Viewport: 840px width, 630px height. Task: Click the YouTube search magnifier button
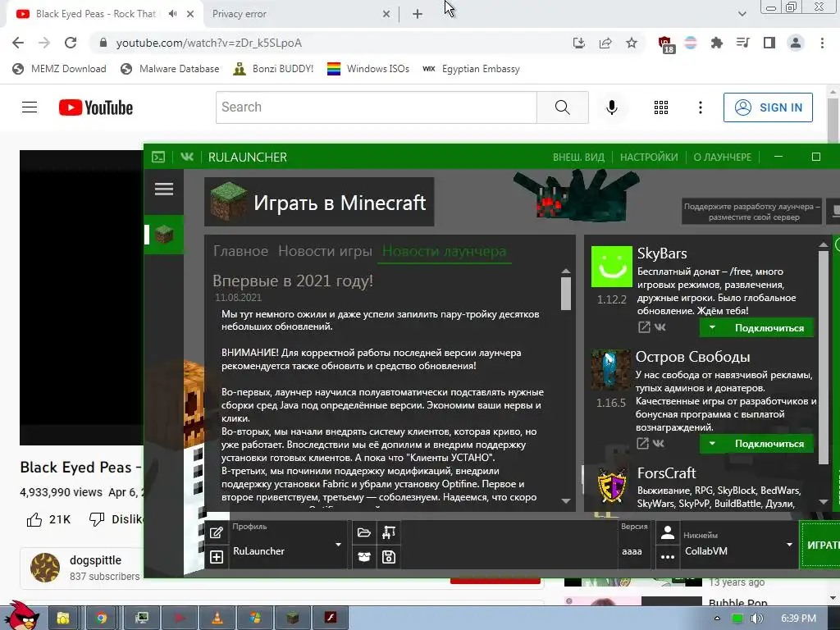coord(563,107)
